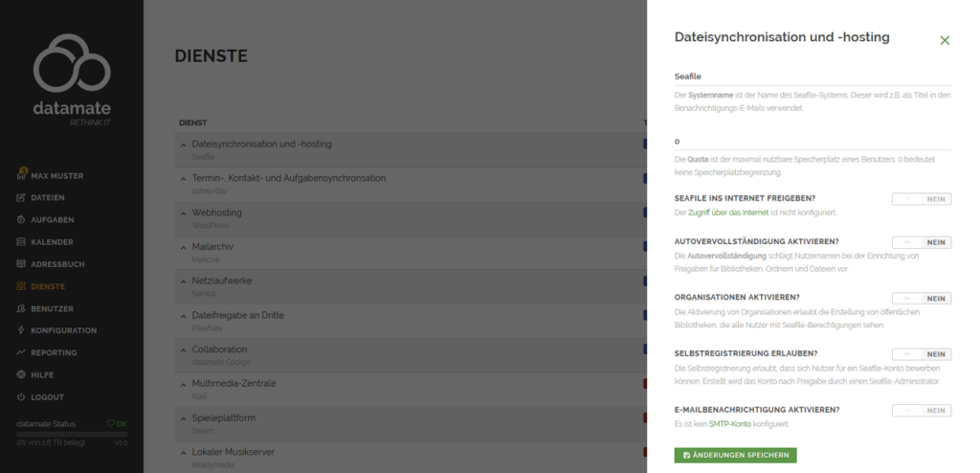Click the Netzlaufwerke service name

pos(222,281)
